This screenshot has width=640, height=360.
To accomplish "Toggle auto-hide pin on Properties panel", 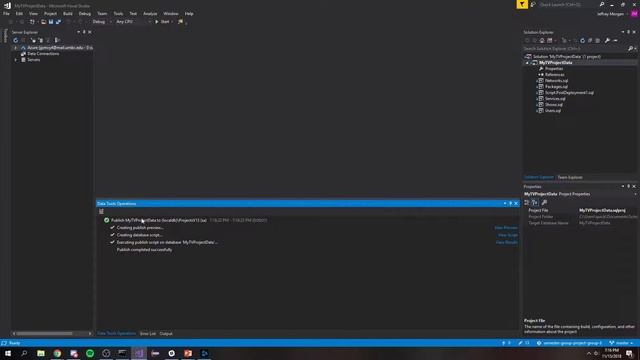I will pyautogui.click(x=629, y=187).
